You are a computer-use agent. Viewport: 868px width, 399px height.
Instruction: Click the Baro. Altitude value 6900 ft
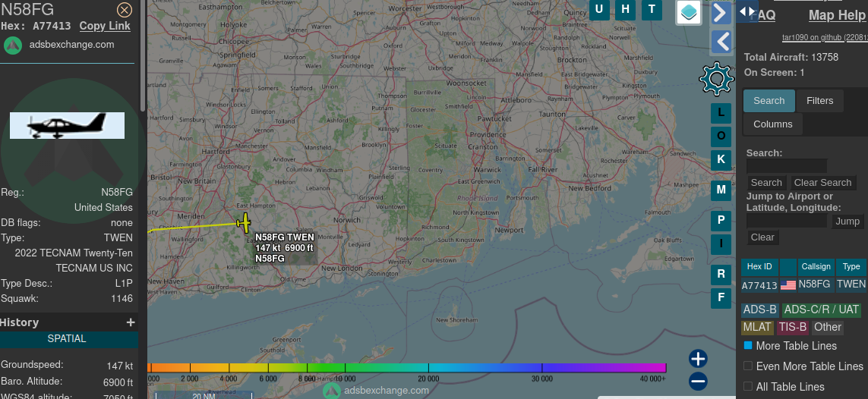(x=118, y=382)
